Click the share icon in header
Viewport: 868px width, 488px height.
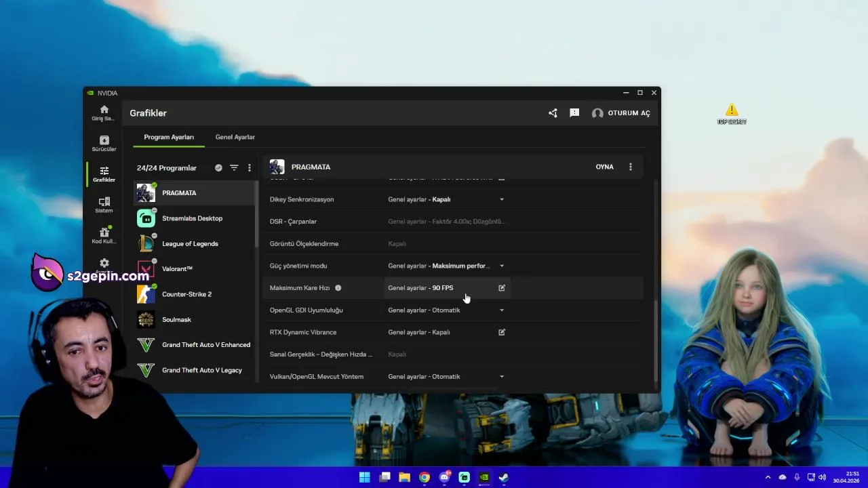pyautogui.click(x=553, y=113)
